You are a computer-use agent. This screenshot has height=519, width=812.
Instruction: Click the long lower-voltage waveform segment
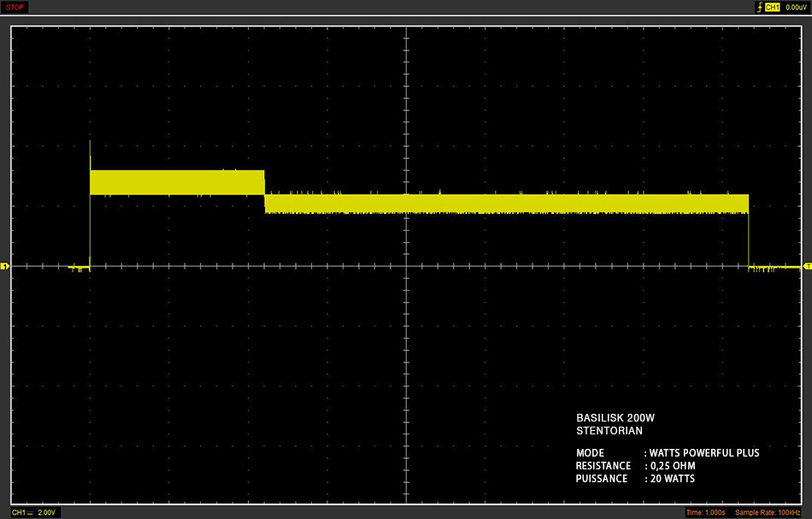[x=507, y=203]
